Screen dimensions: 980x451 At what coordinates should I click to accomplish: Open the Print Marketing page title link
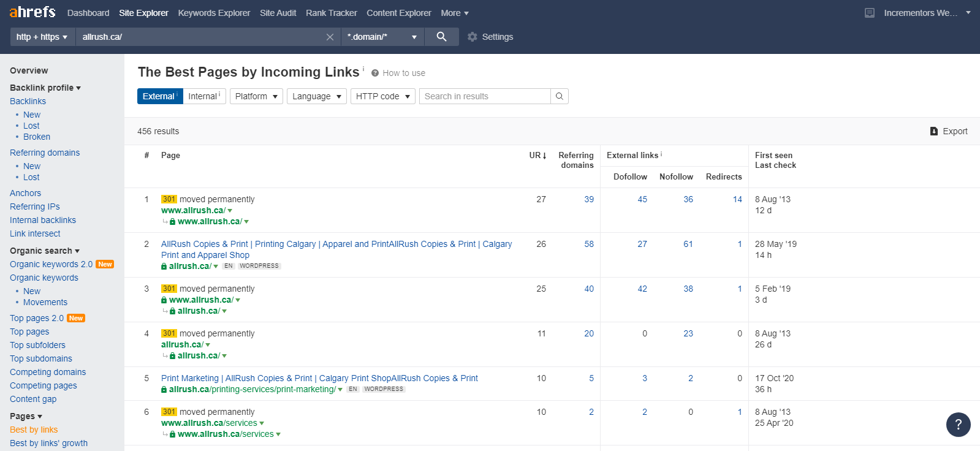(319, 378)
